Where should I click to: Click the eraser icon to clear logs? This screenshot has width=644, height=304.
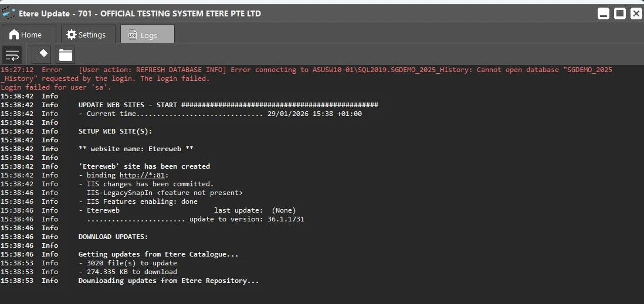coord(41,54)
